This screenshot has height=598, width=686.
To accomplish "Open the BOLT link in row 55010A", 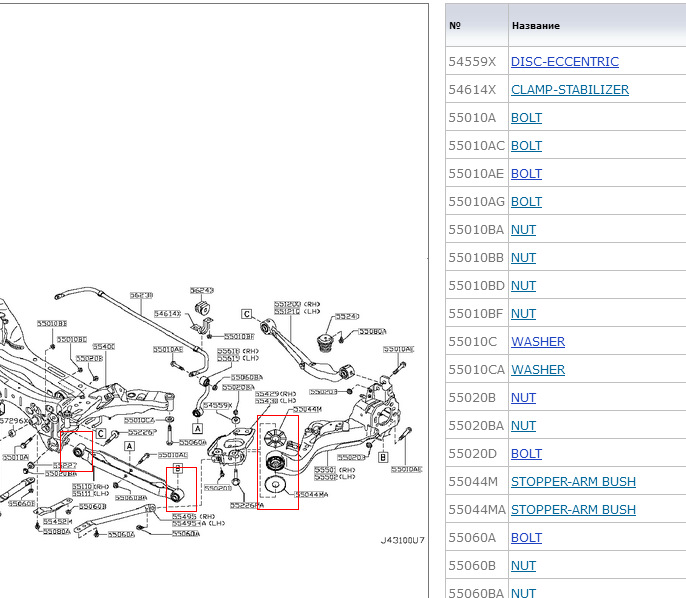I will (x=526, y=118).
